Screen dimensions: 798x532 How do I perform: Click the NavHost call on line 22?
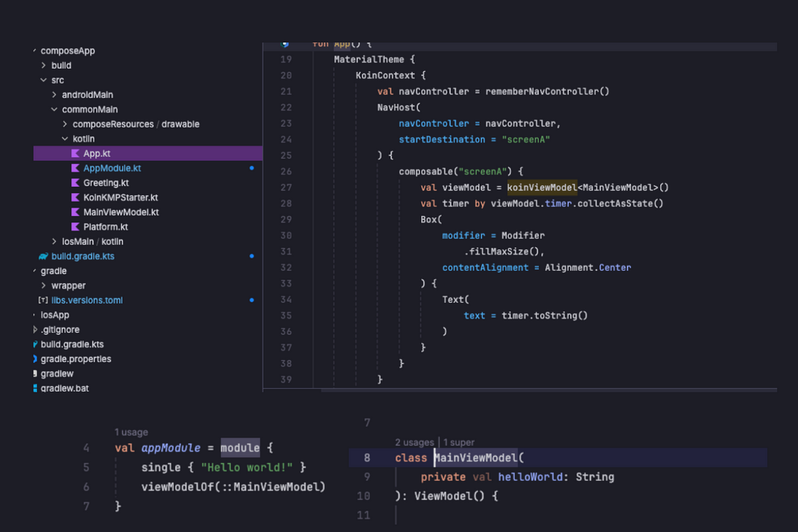pyautogui.click(x=398, y=108)
